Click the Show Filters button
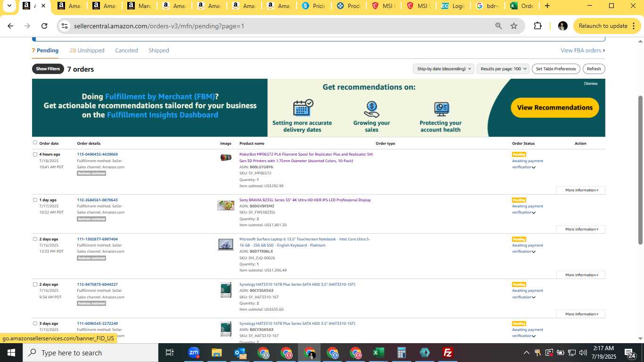The height and width of the screenshot is (362, 644). (48, 69)
